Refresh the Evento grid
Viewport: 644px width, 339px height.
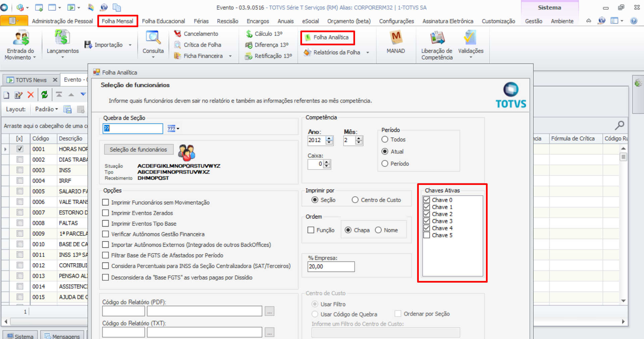pyautogui.click(x=44, y=95)
